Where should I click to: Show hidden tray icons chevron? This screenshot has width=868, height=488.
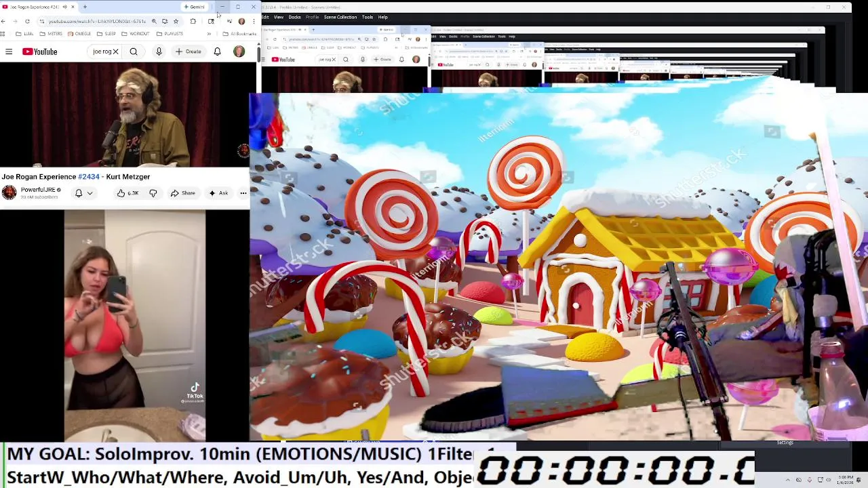pyautogui.click(x=788, y=480)
